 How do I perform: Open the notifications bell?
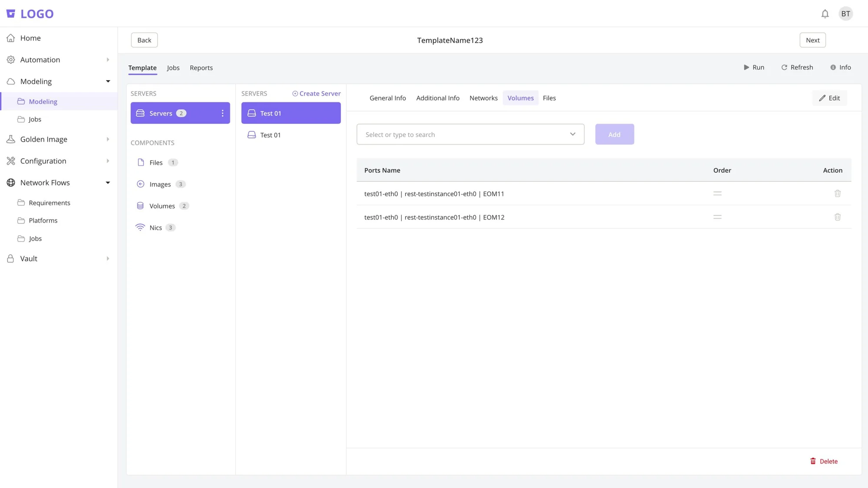click(825, 14)
